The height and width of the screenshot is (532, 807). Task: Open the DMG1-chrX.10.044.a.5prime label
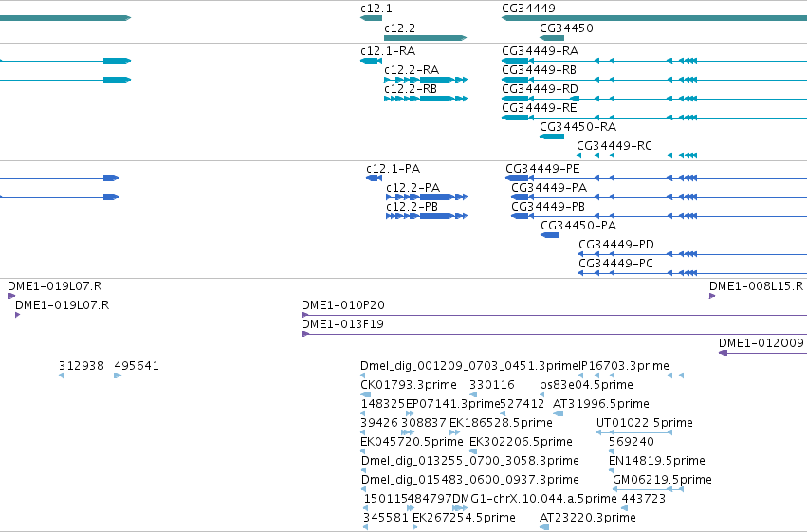click(x=535, y=500)
